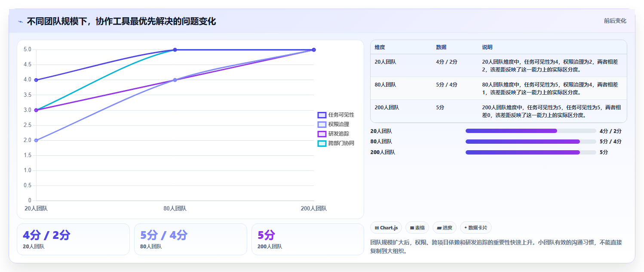The width and height of the screenshot is (644, 272).
Task: Click the 数据 table column header
Action: 441,47
